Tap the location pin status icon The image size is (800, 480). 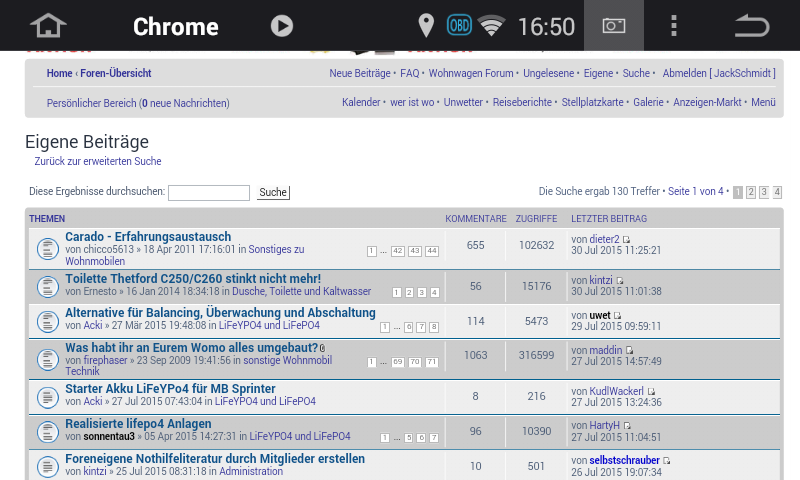click(x=426, y=26)
